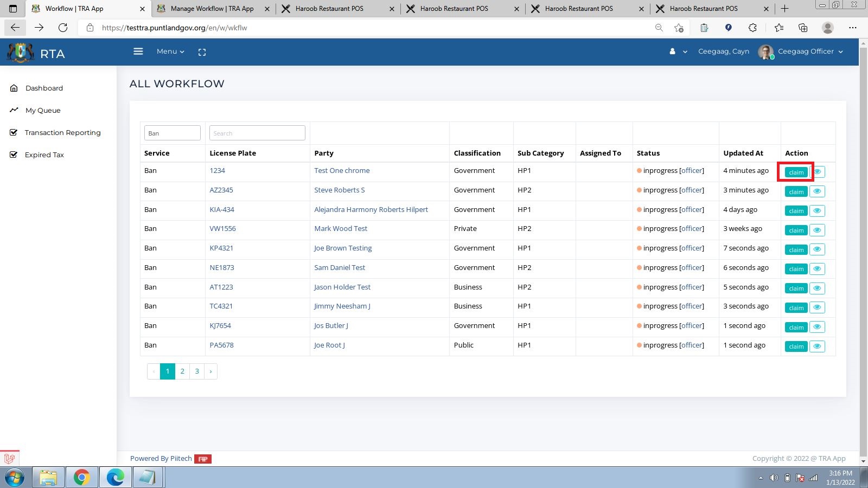This screenshot has width=868, height=488.
Task: Open browser profile avatar
Action: [828, 28]
